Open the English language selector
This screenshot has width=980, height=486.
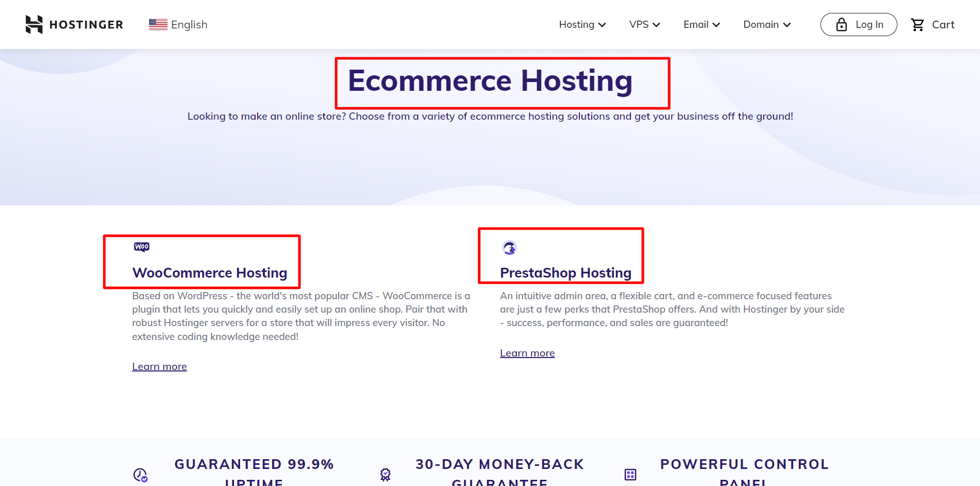178,24
